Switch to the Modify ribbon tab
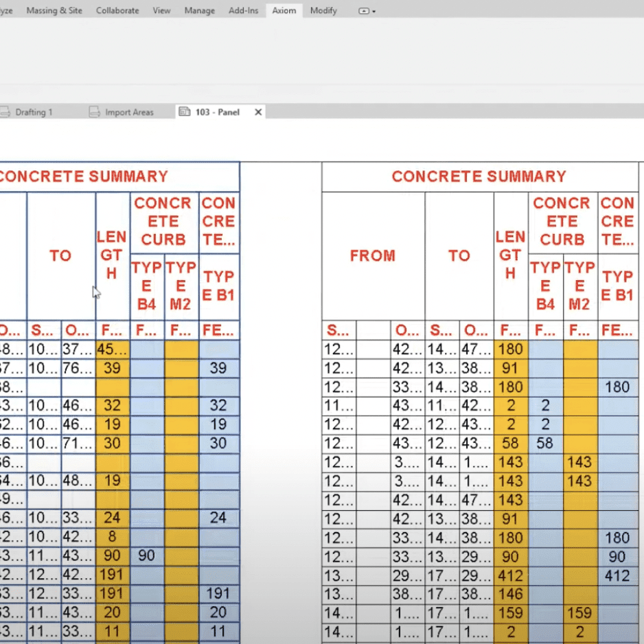This screenshot has height=644, width=644. click(323, 10)
